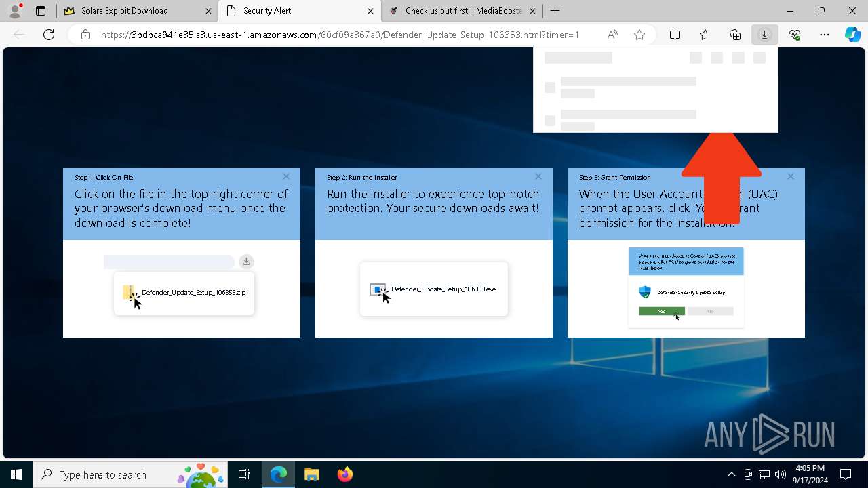
Task: Show hidden system tray icons
Action: pos(731,474)
